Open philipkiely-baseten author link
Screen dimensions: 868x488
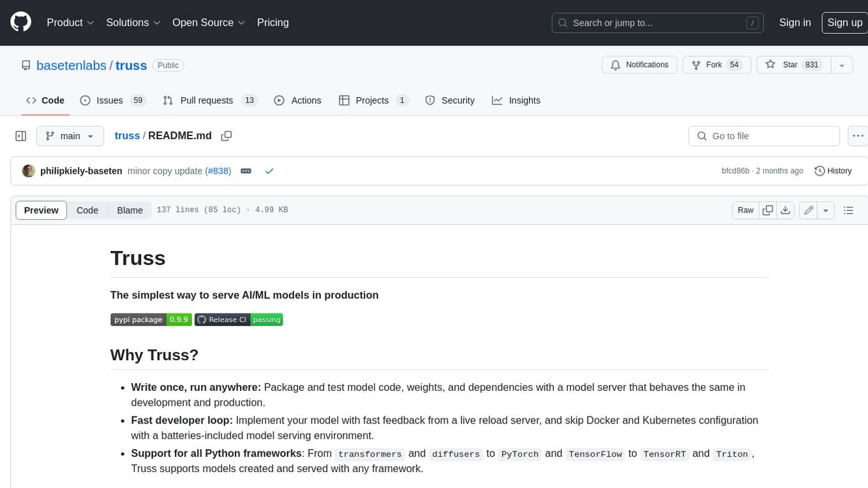point(81,171)
